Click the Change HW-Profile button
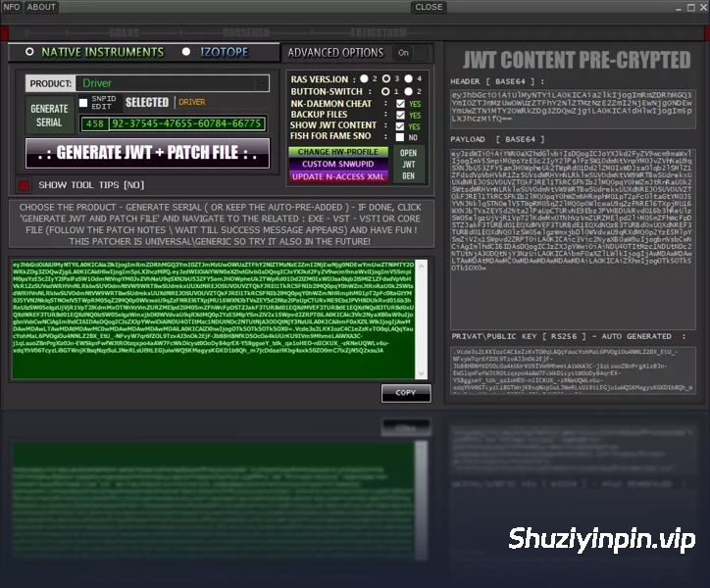 tap(338, 152)
